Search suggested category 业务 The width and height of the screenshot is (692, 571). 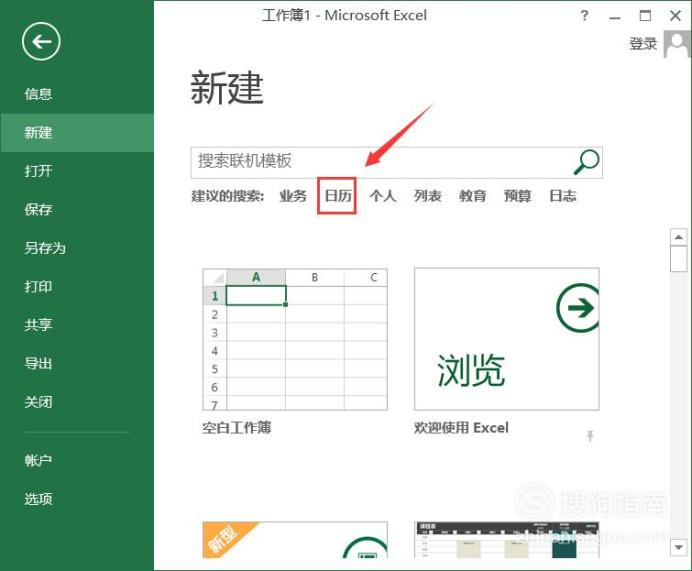(x=293, y=196)
